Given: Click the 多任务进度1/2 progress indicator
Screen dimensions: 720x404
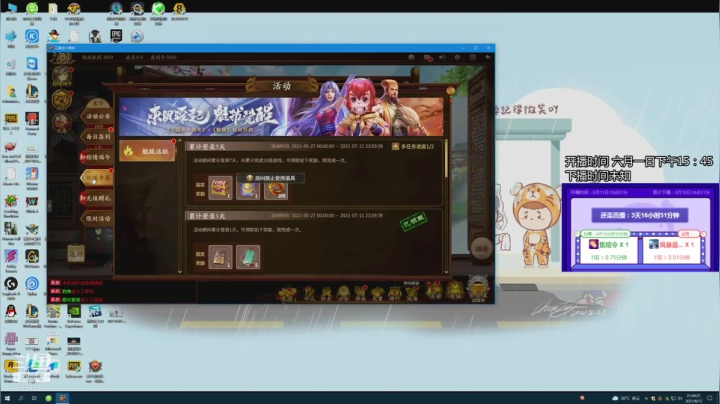Looking at the screenshot, I should coord(413,146).
